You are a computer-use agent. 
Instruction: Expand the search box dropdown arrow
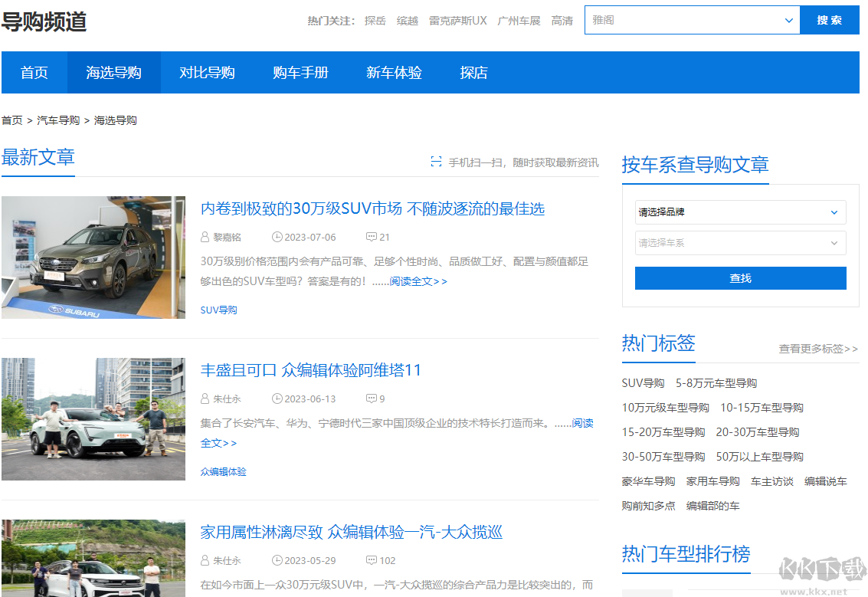coord(788,21)
